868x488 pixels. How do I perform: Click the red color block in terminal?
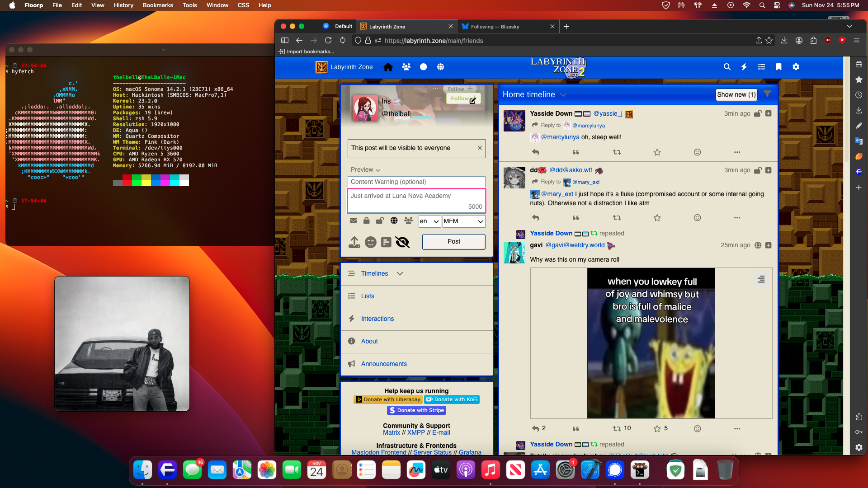pyautogui.click(x=127, y=181)
